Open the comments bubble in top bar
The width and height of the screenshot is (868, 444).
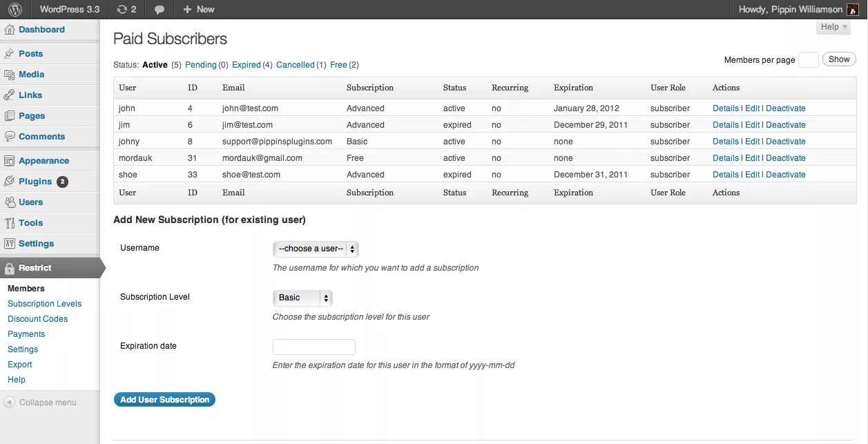(x=160, y=10)
